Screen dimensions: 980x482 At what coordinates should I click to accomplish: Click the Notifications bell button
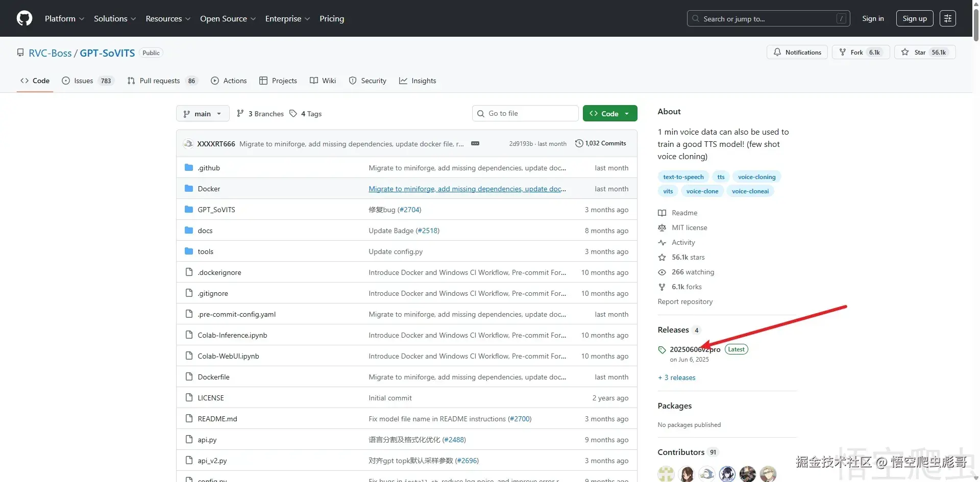click(797, 52)
